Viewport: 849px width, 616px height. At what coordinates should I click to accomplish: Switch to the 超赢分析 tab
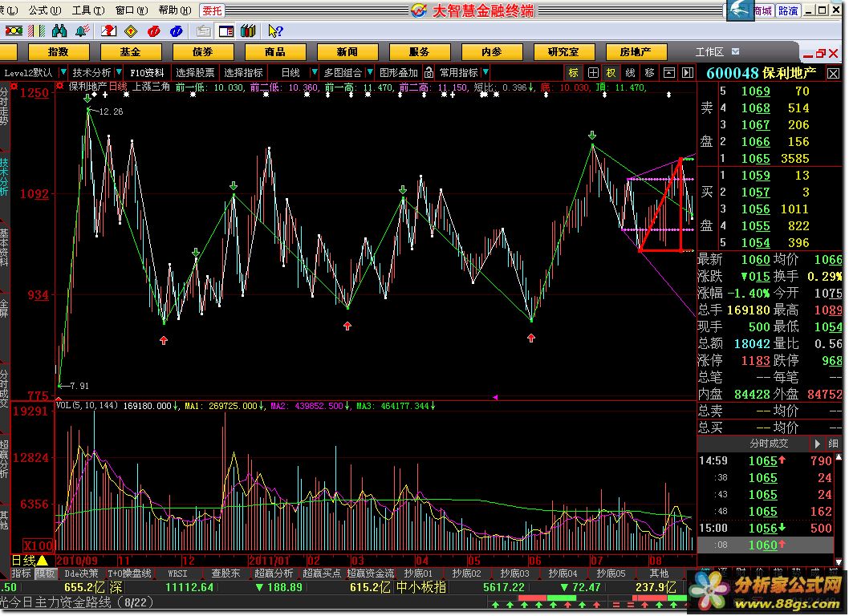274,573
